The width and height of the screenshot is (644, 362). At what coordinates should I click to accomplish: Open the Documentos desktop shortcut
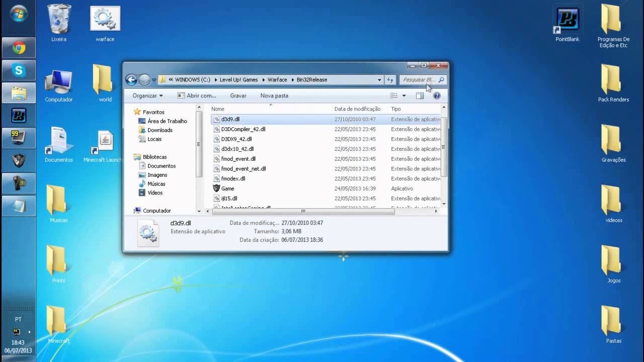tap(59, 145)
